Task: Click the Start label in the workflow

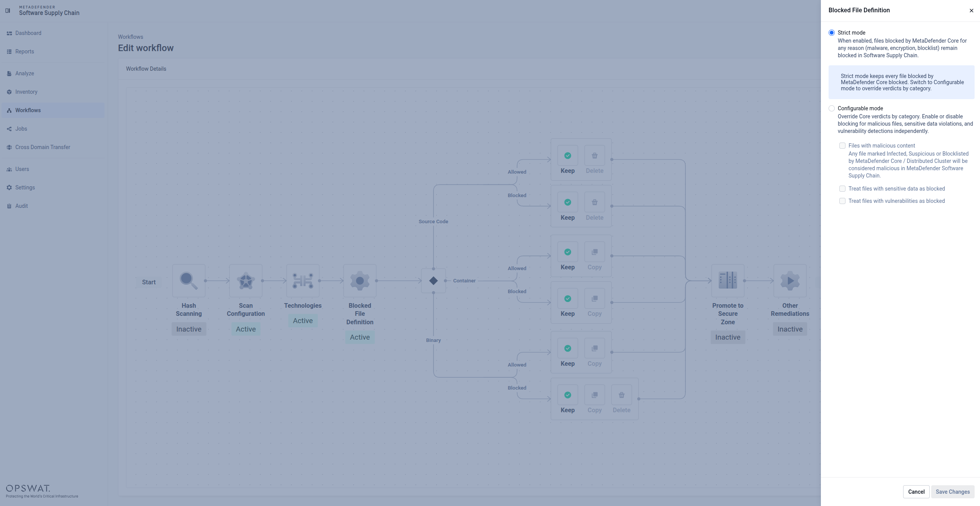Action: tap(149, 282)
